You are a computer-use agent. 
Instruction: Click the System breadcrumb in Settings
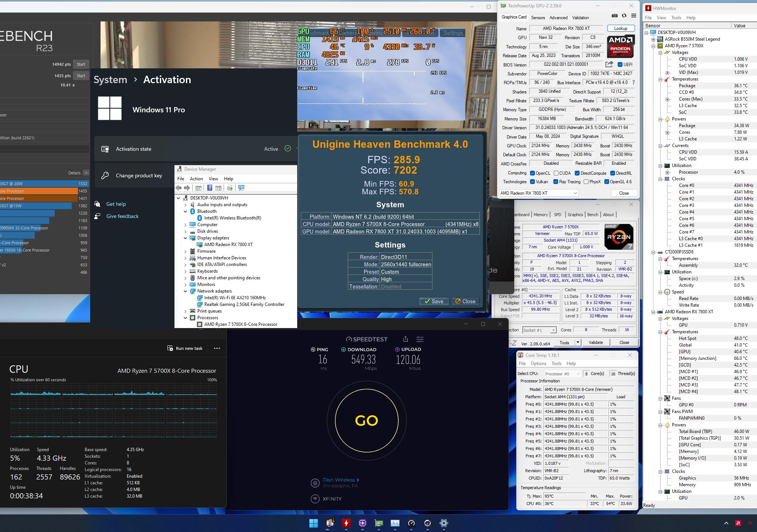110,80
